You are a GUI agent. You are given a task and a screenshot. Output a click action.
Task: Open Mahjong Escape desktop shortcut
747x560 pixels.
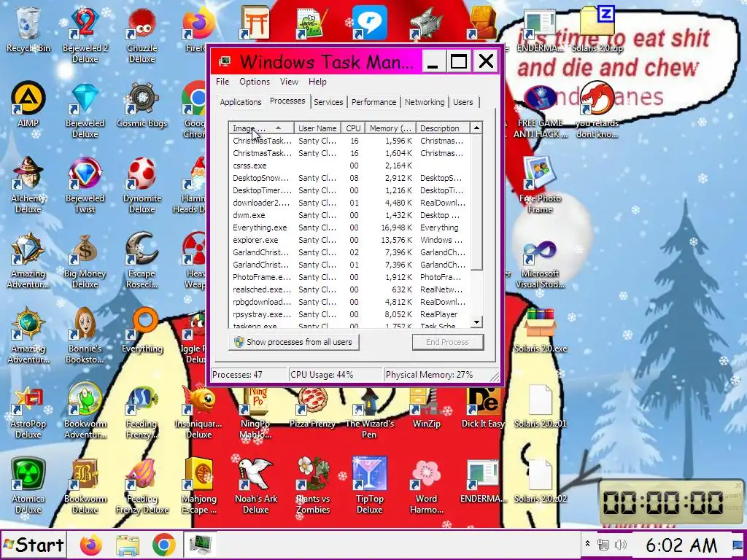point(198,486)
